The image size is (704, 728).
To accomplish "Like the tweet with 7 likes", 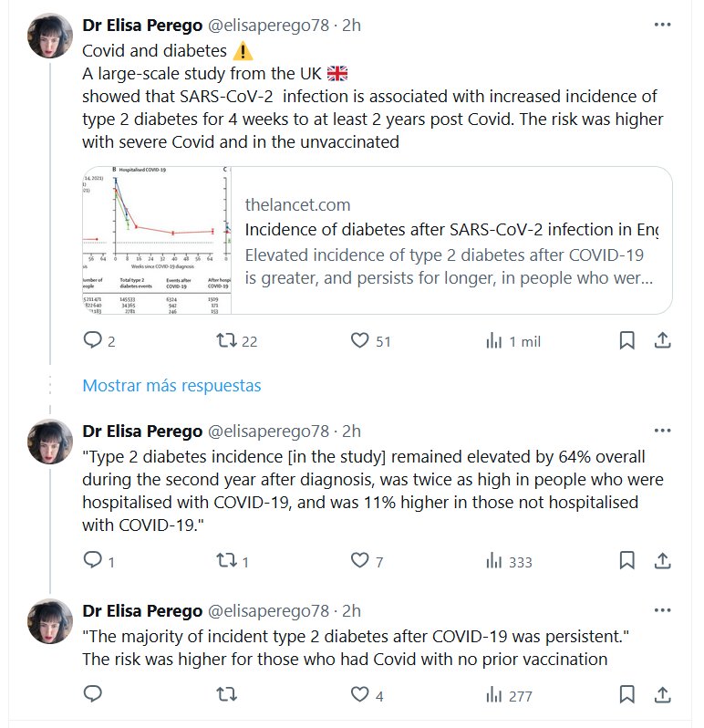I will (x=360, y=561).
